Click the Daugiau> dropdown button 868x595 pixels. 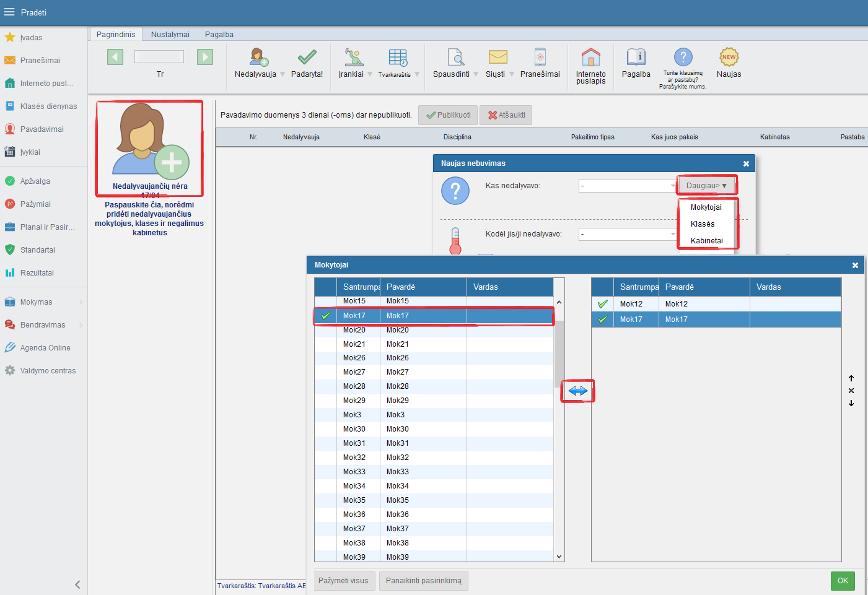[x=706, y=186]
